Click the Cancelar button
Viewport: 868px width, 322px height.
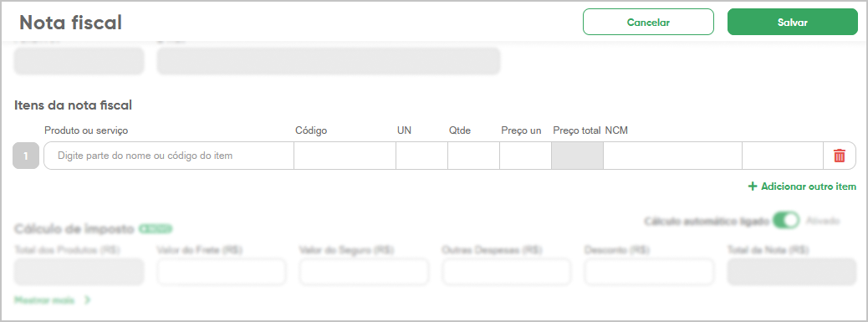pos(648,22)
